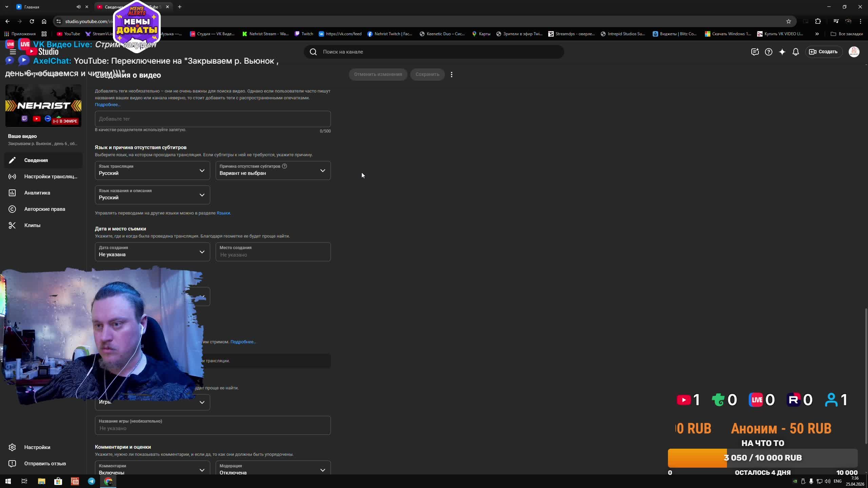Bookmark this page with the star icon
The image size is (868, 488).
789,21
